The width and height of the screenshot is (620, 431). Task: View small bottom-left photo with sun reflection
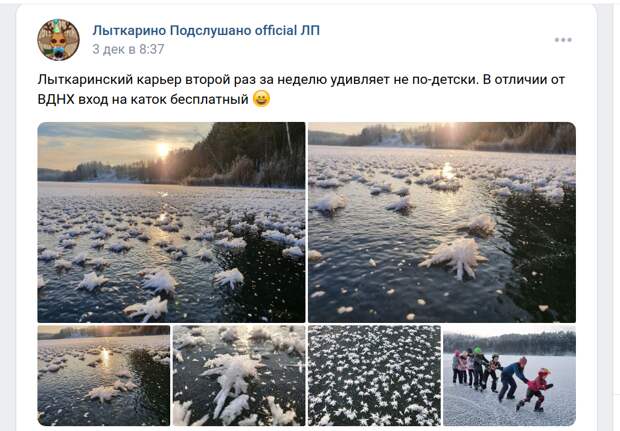pos(104,376)
